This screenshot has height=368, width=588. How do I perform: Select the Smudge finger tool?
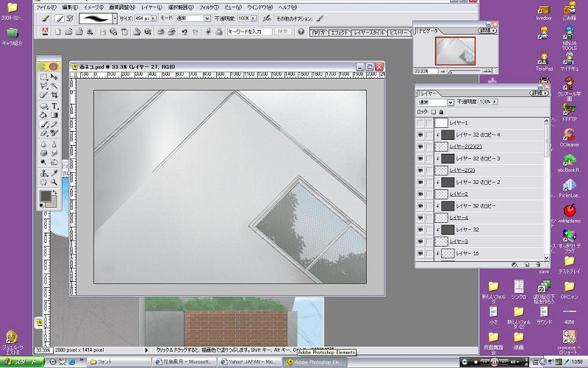point(54,153)
